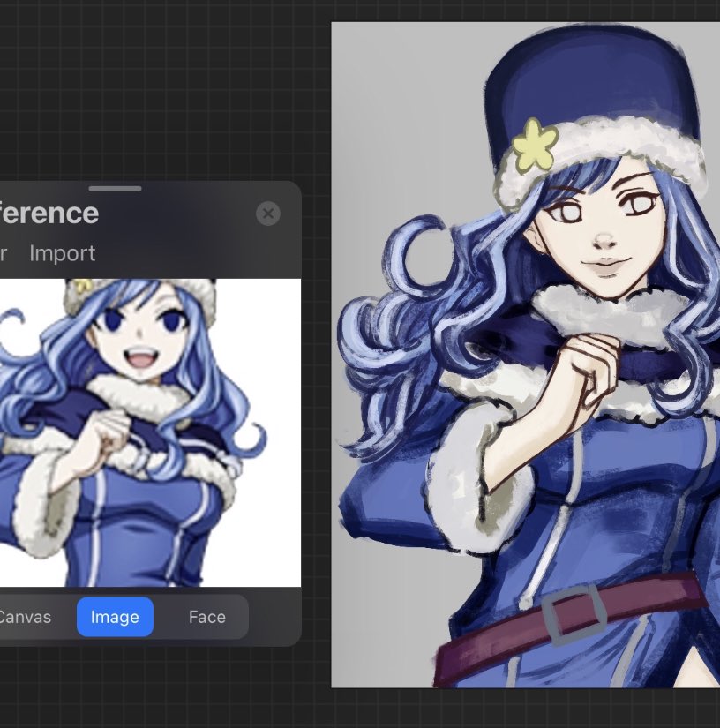Tap the reference image preview
This screenshot has width=720, height=728.
click(150, 432)
